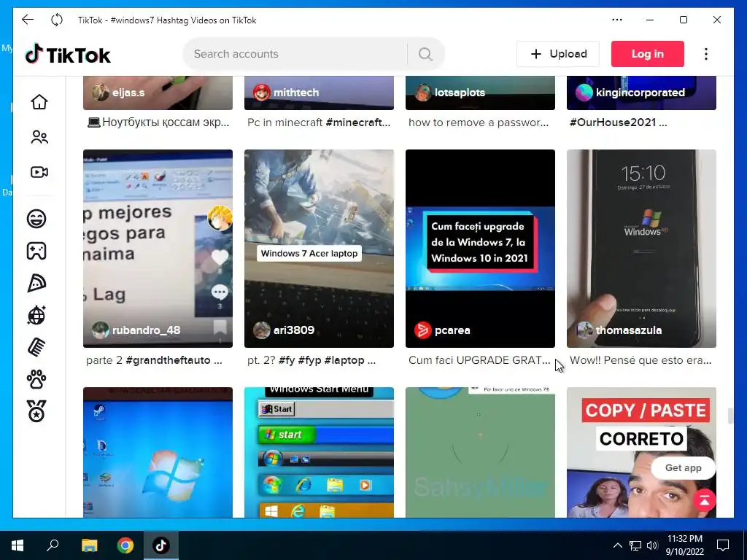Open the kingincorporated video thumbnail

[641, 93]
